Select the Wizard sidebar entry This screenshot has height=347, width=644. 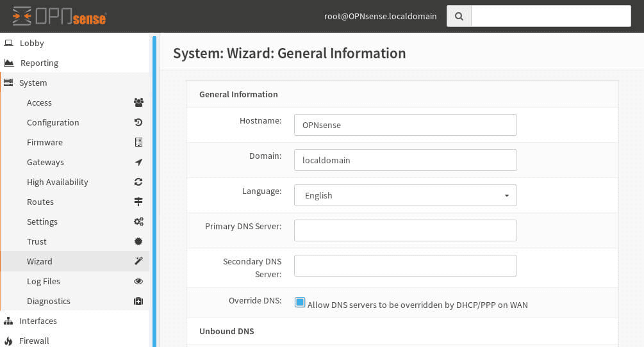40,261
